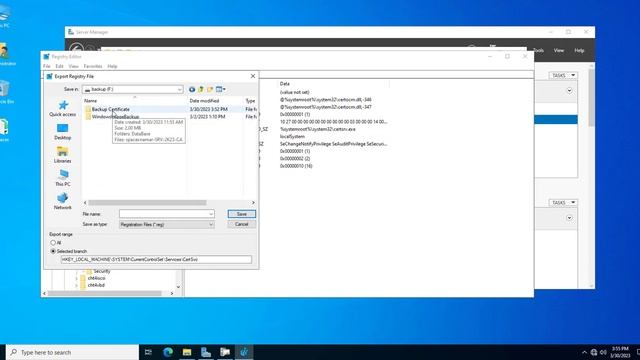This screenshot has height=360, width=640.
Task: Open Server Manager Tools menu
Action: (x=538, y=51)
